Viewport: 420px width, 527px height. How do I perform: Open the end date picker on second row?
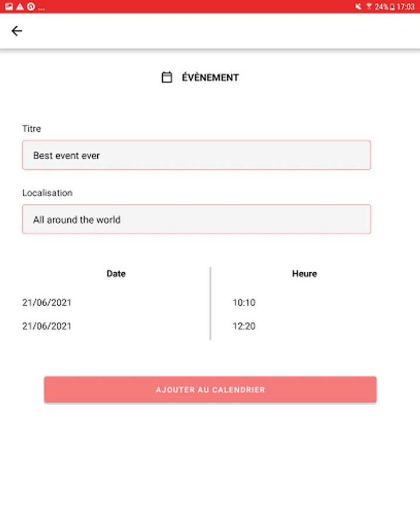(47, 326)
